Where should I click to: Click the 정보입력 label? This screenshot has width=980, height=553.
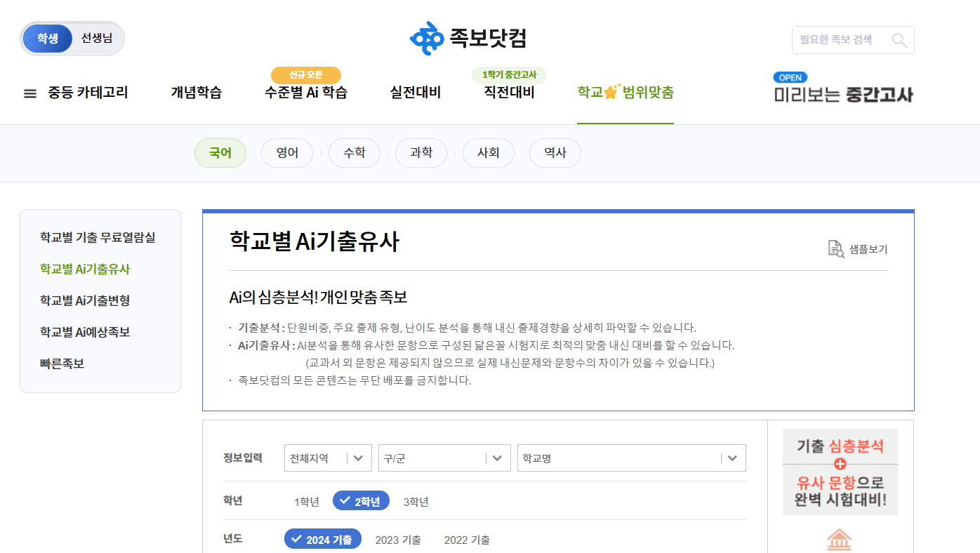[x=243, y=458]
